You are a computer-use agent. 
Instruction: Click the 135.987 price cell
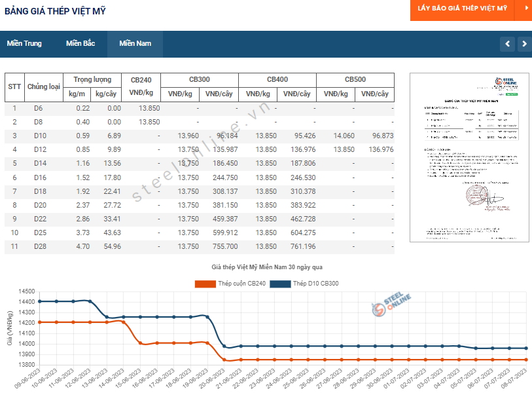225,149
